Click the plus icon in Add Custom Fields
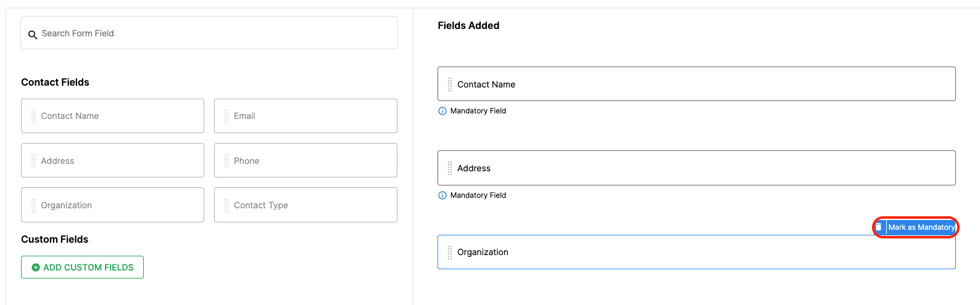 click(x=36, y=267)
